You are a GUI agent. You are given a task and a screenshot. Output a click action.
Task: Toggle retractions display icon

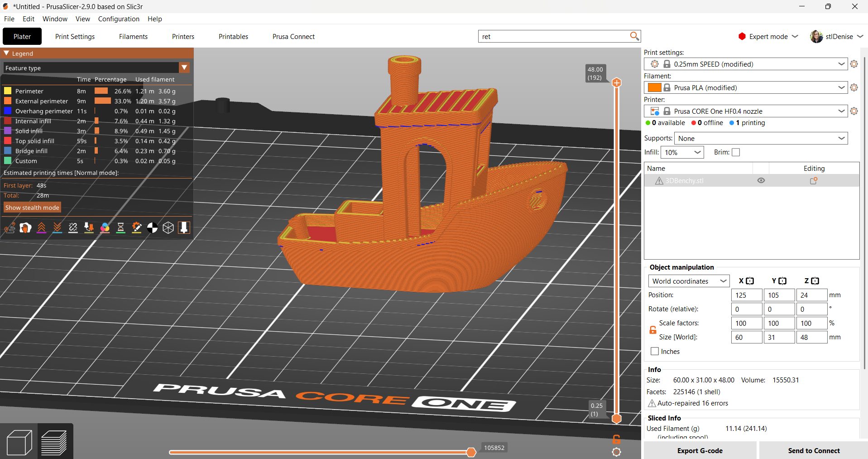(x=42, y=228)
